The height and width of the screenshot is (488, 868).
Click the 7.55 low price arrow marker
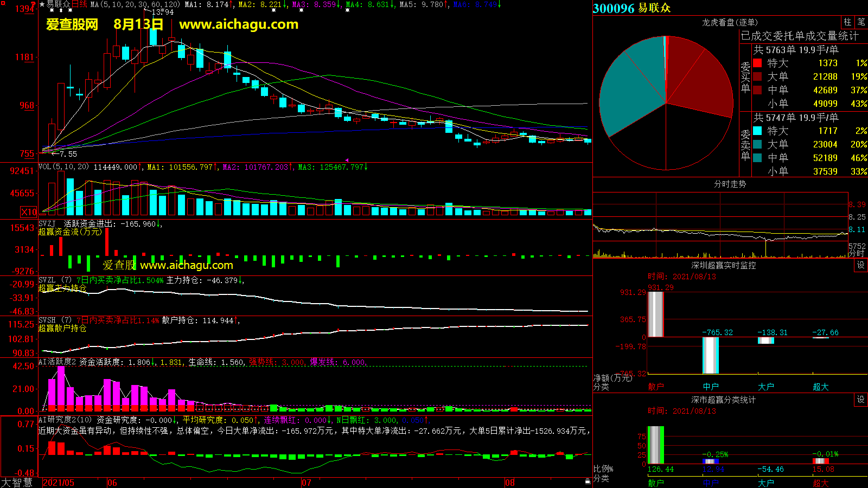tap(64, 154)
